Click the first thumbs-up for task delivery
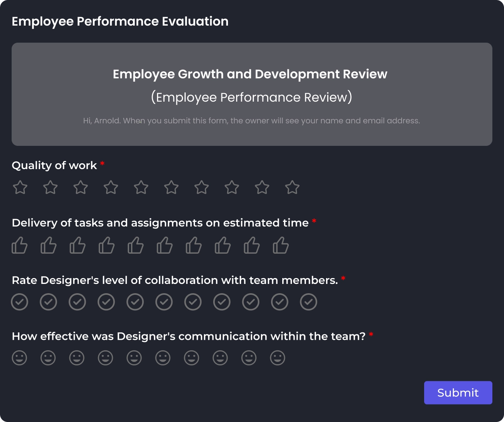Viewport: 504px width, 422px height. click(19, 246)
